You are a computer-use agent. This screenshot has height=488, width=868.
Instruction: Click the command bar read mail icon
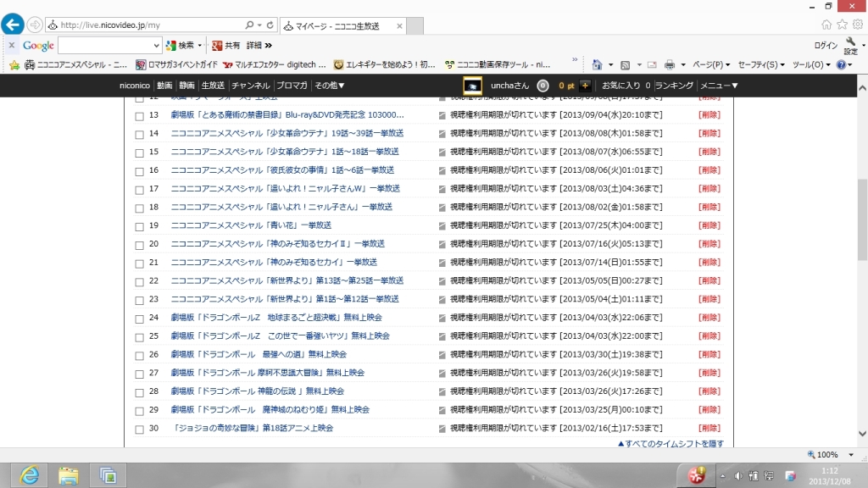coord(652,64)
